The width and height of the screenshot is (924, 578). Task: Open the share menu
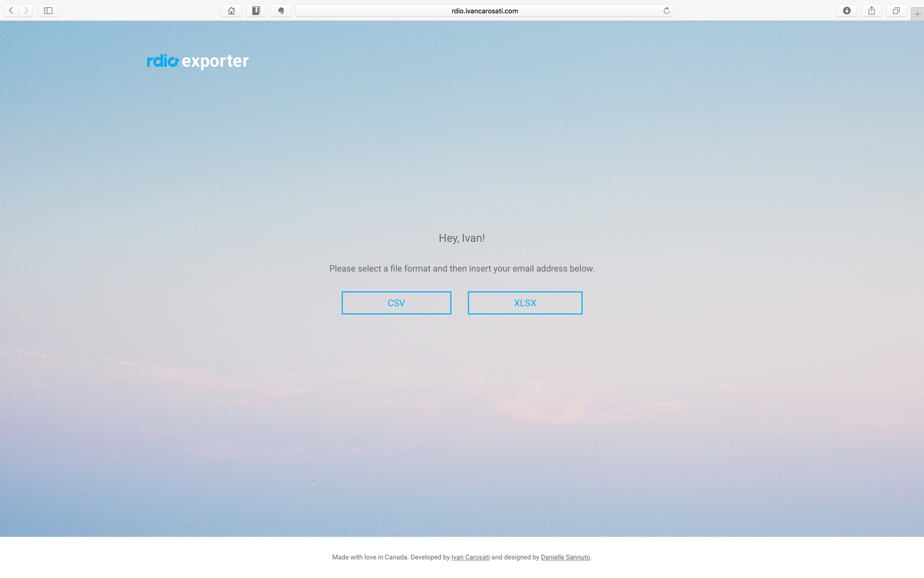pos(872,10)
